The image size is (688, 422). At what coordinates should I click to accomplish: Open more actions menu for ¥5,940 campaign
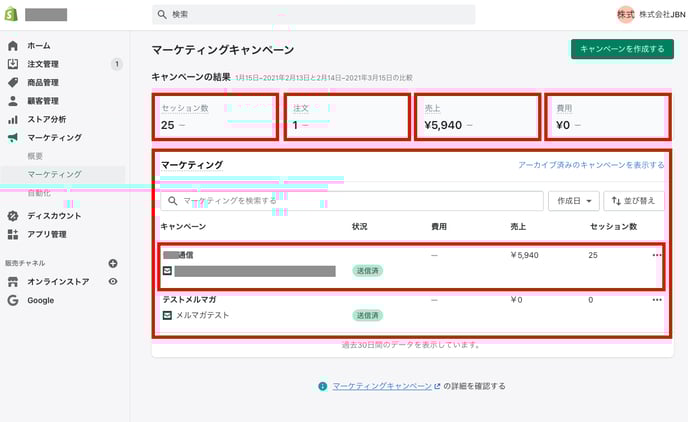pos(657,255)
